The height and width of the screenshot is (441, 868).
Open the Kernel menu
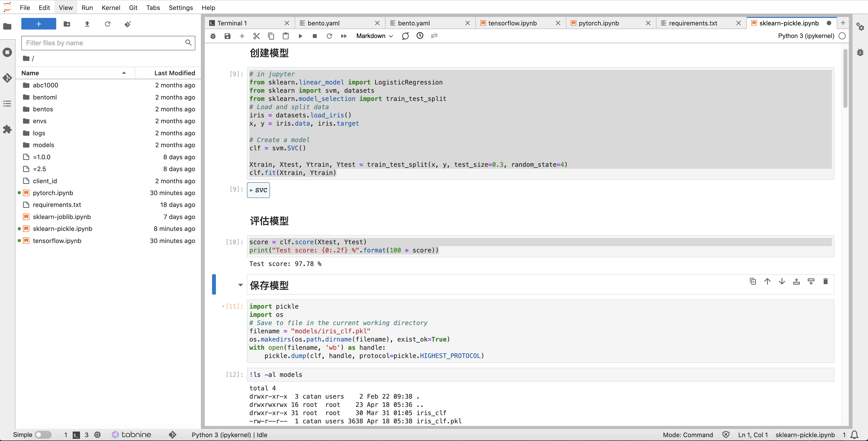click(110, 8)
